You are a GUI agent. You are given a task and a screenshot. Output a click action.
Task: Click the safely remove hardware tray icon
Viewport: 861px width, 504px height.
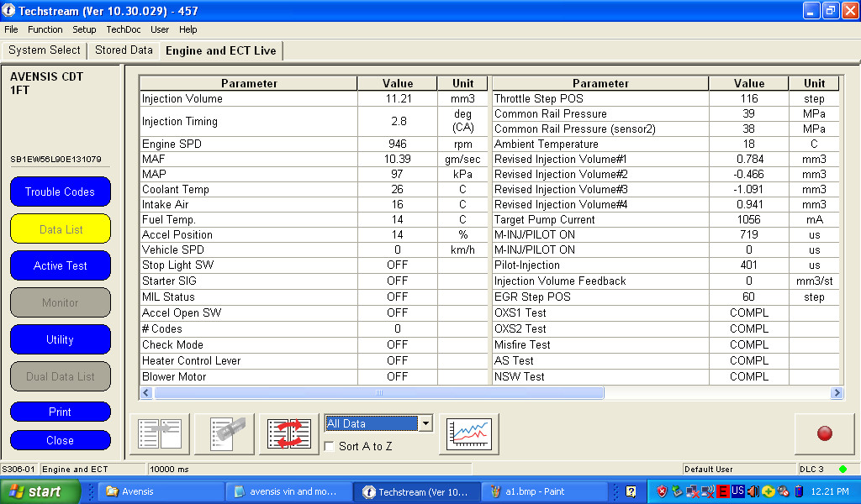click(677, 491)
